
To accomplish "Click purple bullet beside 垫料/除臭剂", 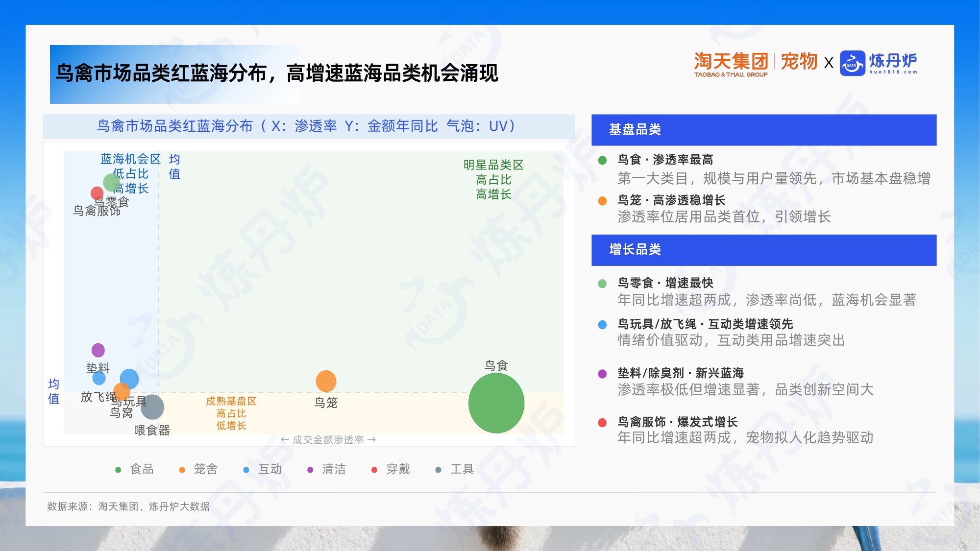I will (x=603, y=374).
